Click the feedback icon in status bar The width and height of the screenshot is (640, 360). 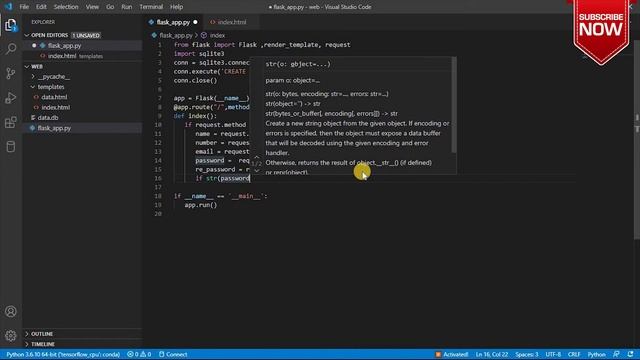point(616,354)
